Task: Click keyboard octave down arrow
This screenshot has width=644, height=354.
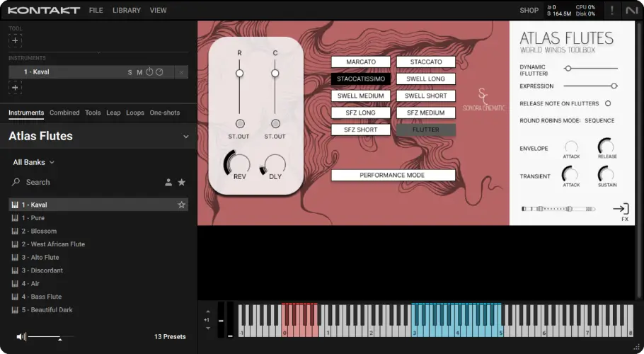Action: point(208,328)
